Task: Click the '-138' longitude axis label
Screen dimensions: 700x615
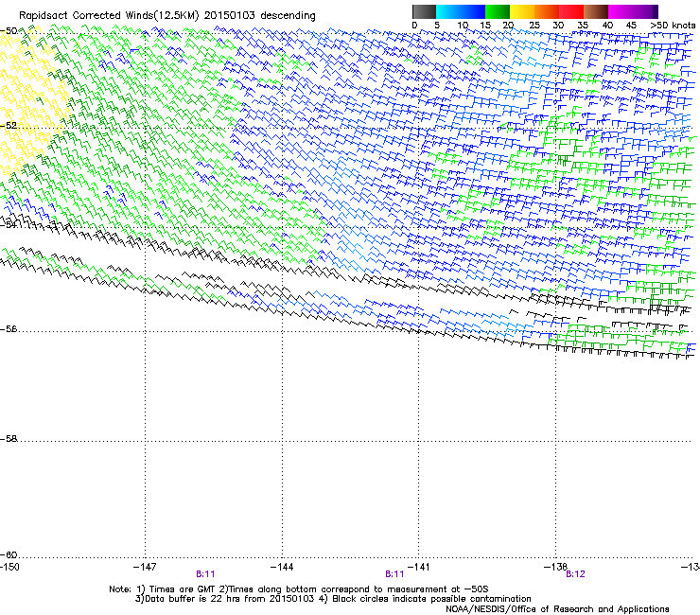Action: click(x=556, y=567)
